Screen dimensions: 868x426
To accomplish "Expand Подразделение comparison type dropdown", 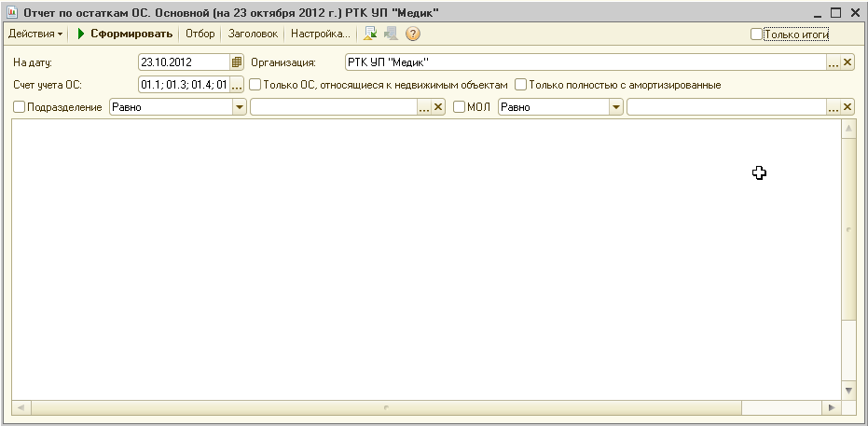I will coord(240,107).
